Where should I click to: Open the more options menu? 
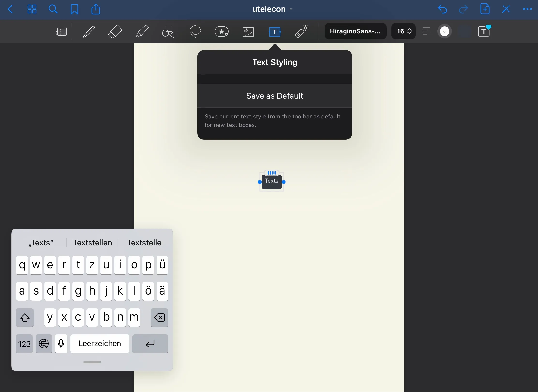[x=527, y=9]
